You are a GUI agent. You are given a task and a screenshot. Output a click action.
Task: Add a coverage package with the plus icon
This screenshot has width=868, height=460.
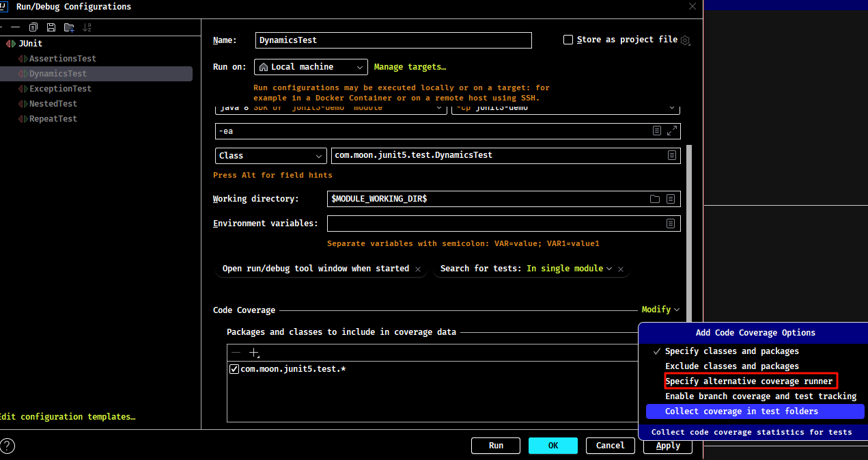pyautogui.click(x=254, y=353)
